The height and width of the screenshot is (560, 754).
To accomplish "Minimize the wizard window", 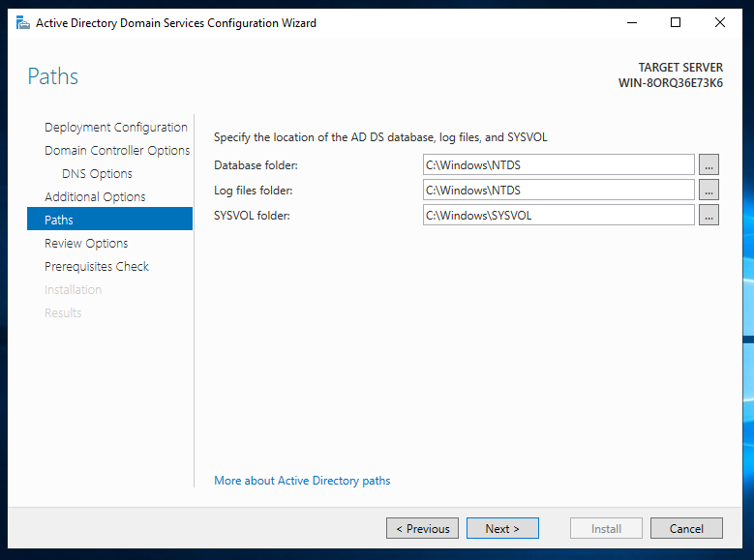I will click(632, 22).
